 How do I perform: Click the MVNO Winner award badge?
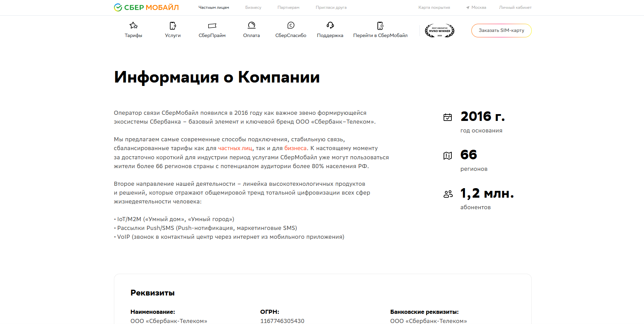[x=440, y=31]
